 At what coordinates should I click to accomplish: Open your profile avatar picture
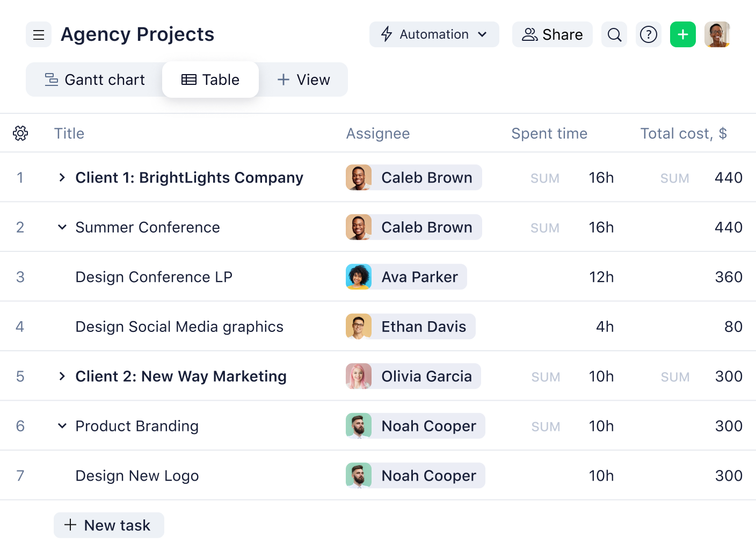pyautogui.click(x=717, y=34)
